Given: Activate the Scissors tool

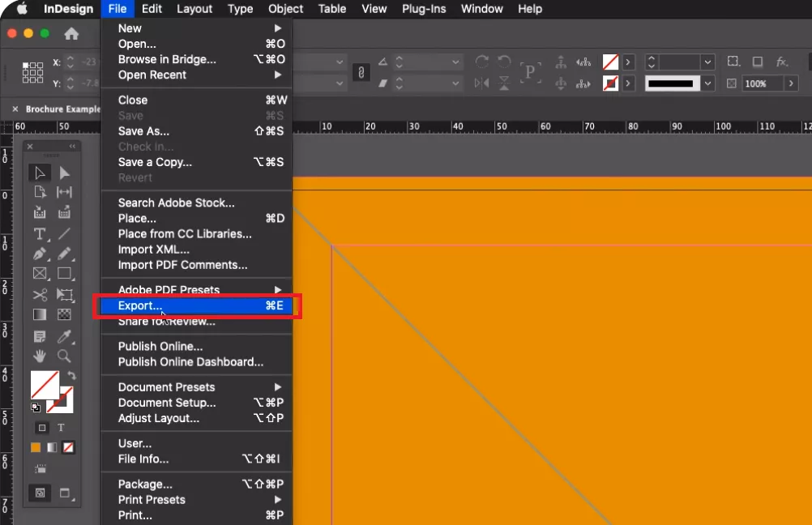Looking at the screenshot, I should click(x=40, y=295).
